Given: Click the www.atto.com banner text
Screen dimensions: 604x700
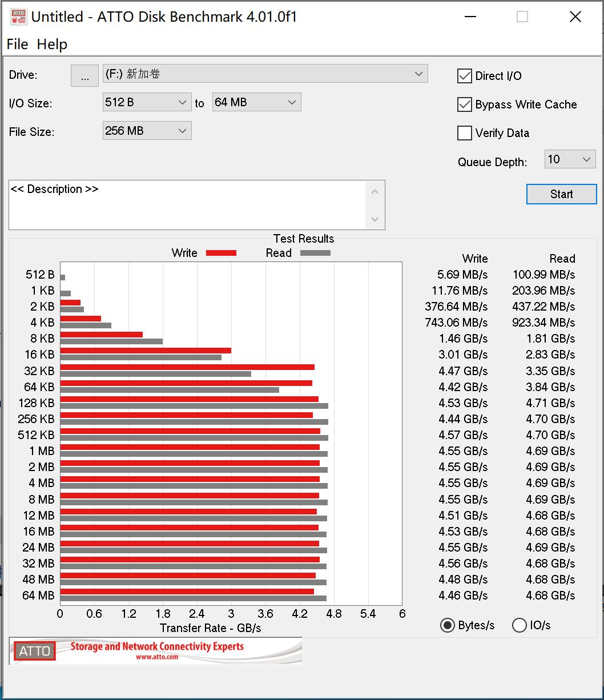Looking at the screenshot, I should coord(155,657).
